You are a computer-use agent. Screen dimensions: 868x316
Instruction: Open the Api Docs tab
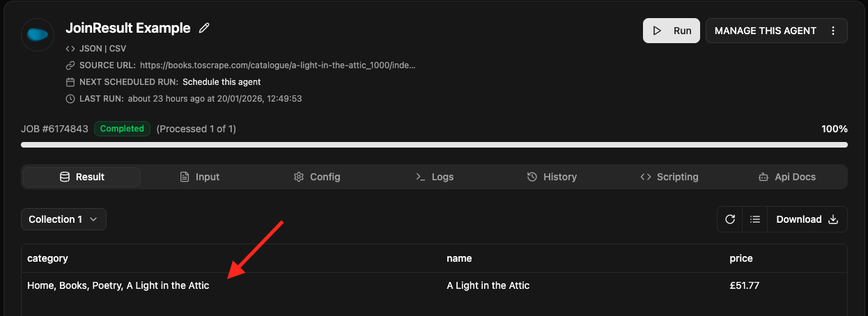click(x=786, y=177)
